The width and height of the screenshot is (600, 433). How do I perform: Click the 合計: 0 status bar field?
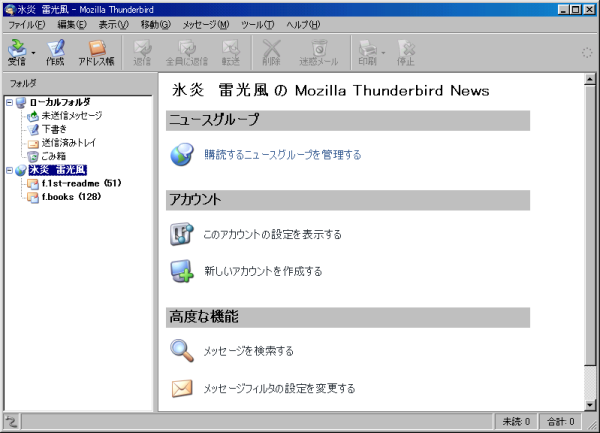pyautogui.click(x=561, y=422)
